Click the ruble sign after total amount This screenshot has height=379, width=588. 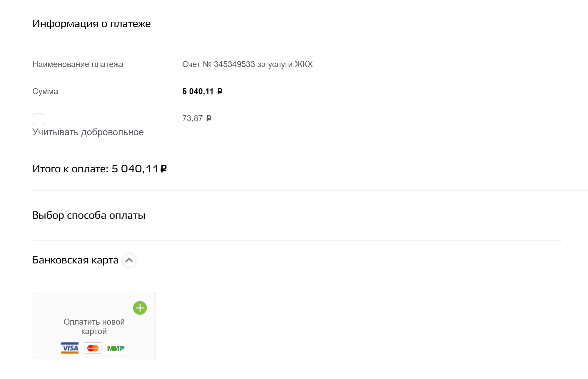point(163,169)
